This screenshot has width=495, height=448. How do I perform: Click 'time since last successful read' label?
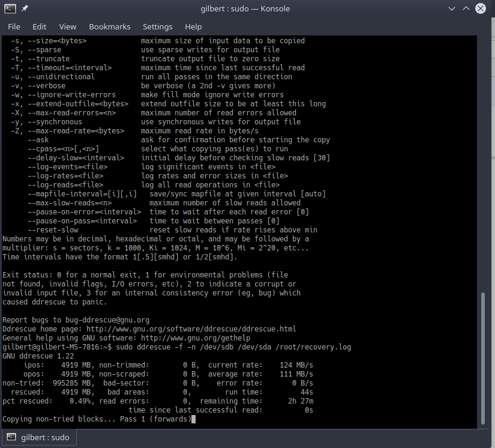[196, 410]
